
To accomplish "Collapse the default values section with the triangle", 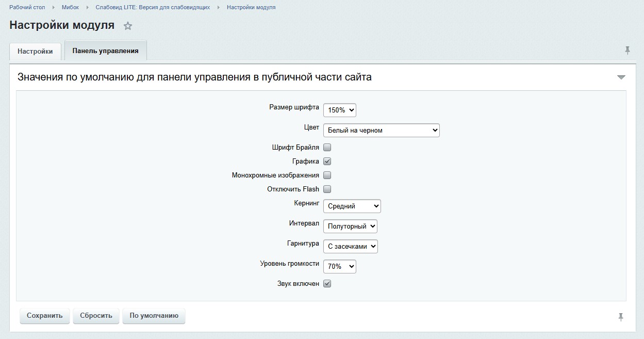I will point(621,77).
